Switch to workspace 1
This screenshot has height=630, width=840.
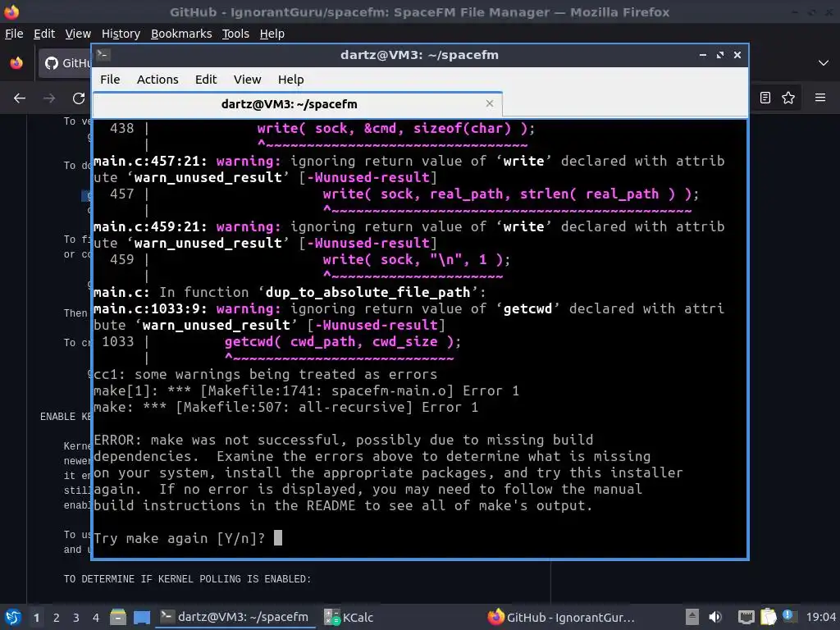coord(36,618)
